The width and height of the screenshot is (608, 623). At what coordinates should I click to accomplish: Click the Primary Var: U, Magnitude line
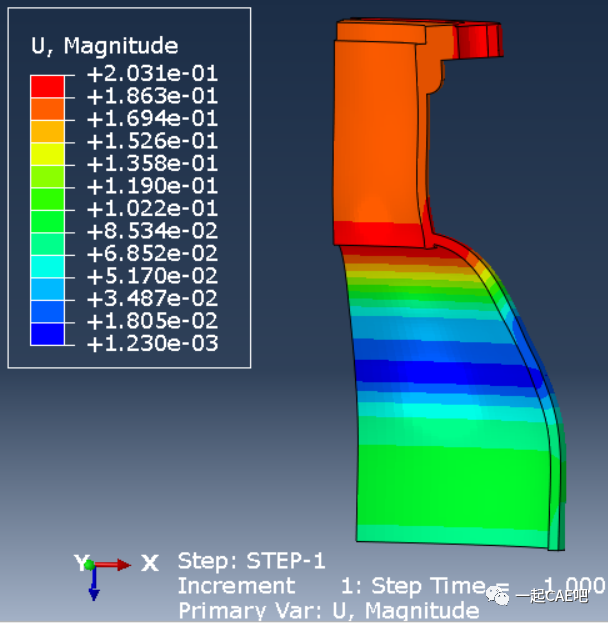(328, 610)
